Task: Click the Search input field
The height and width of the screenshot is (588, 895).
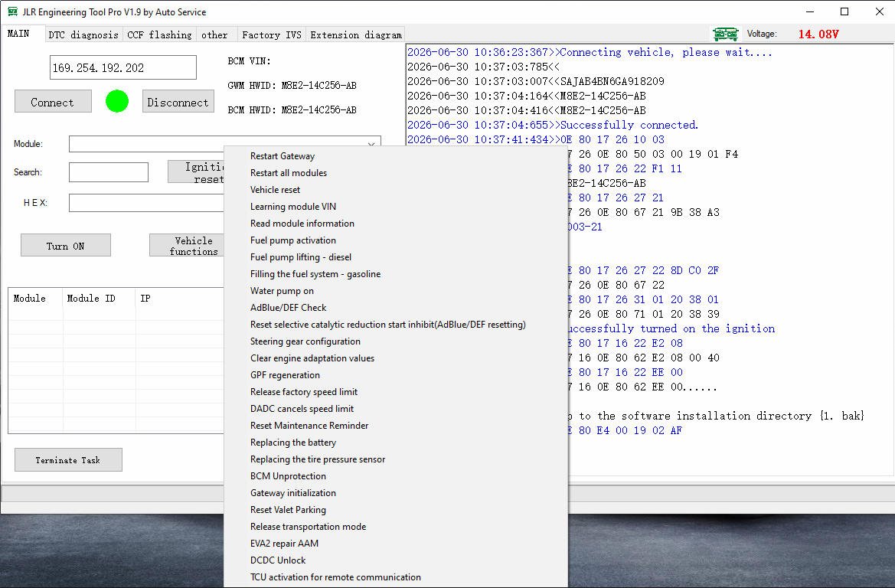Action: pyautogui.click(x=109, y=172)
